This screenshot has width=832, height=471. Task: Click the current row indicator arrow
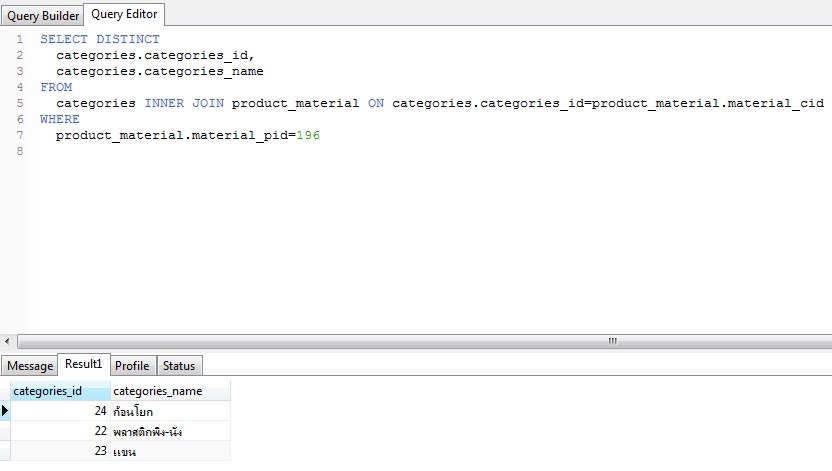point(5,411)
